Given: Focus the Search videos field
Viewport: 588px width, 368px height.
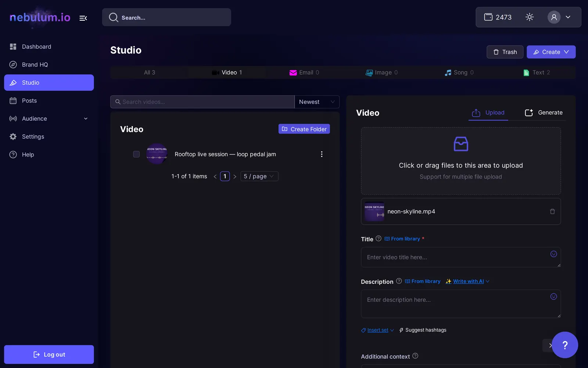Looking at the screenshot, I should (x=202, y=102).
